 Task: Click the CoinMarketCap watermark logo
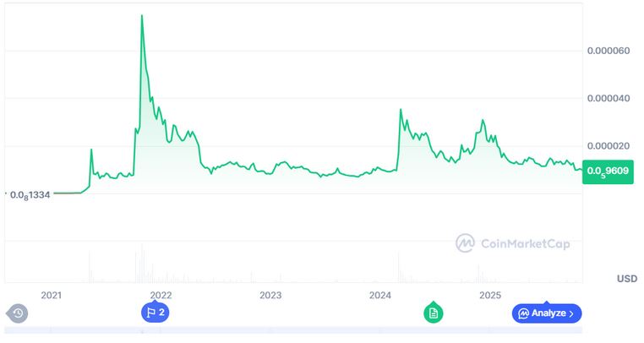465,243
